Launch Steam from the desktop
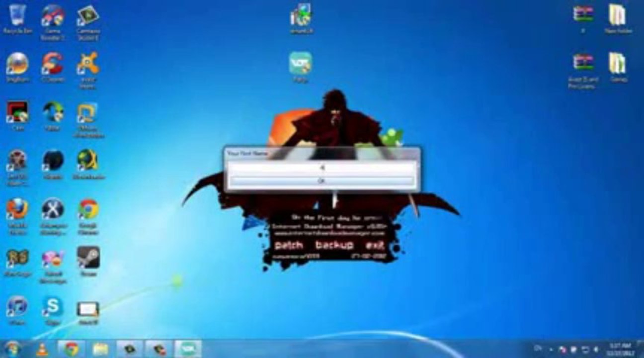This screenshot has width=644, height=358. coord(88,261)
